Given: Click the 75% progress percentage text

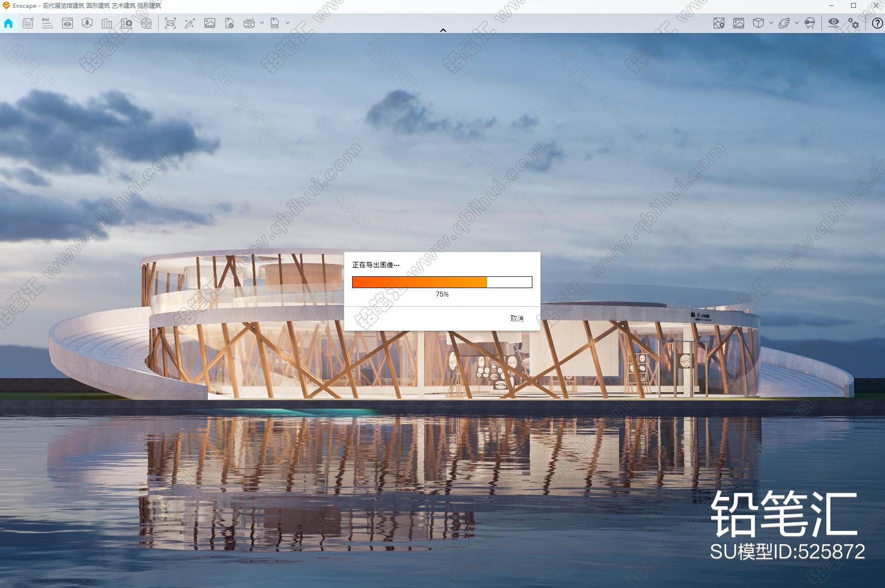Looking at the screenshot, I should tap(442, 294).
